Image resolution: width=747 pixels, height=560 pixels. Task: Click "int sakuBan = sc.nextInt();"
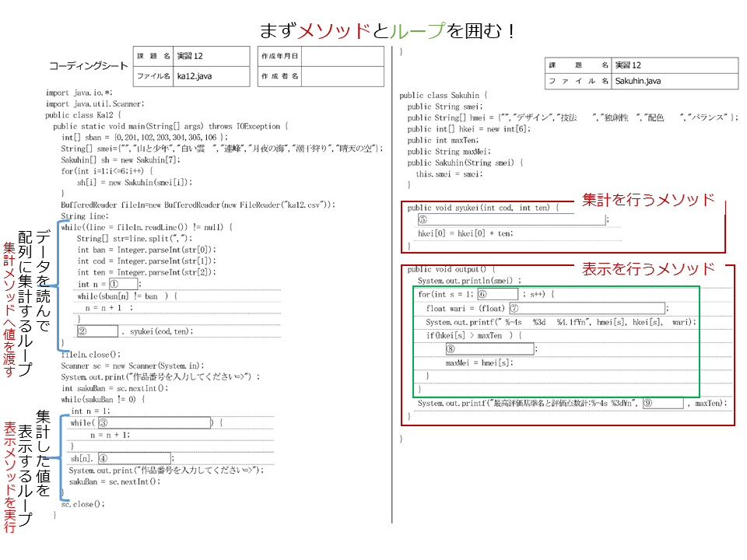coord(115,388)
